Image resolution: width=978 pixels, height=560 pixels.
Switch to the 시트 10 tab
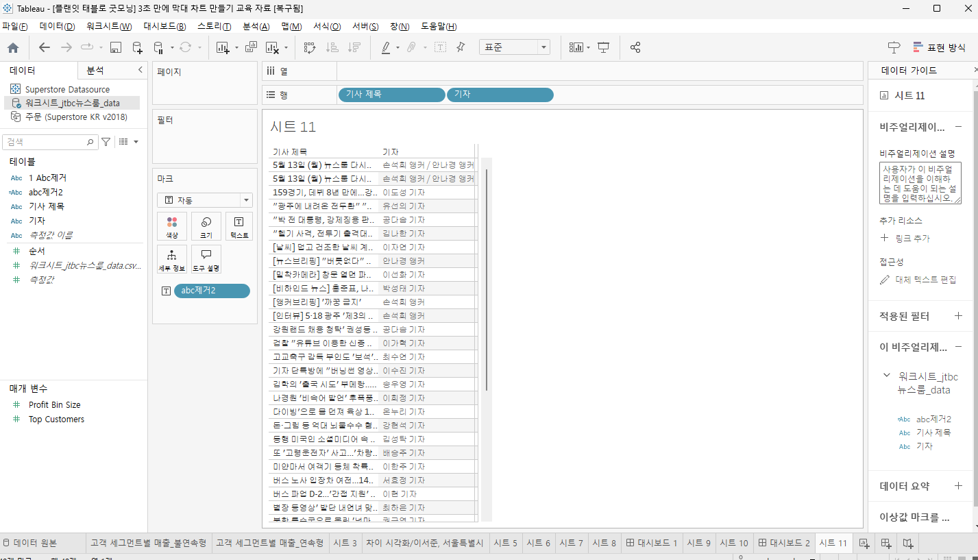coord(734,543)
